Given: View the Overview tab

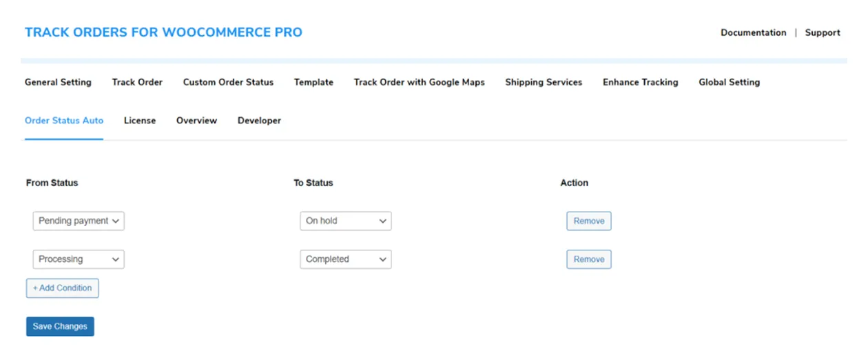Looking at the screenshot, I should click(x=196, y=121).
